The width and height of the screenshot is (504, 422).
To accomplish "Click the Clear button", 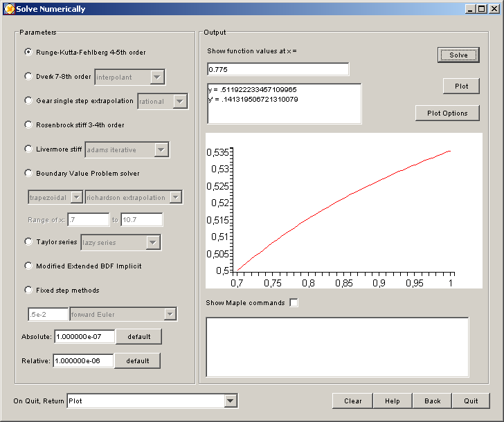I will pos(353,401).
